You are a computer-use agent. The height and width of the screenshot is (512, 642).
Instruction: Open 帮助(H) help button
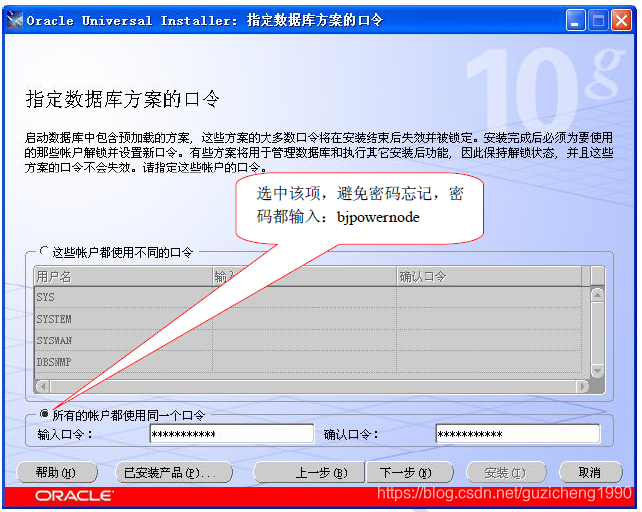(57, 473)
